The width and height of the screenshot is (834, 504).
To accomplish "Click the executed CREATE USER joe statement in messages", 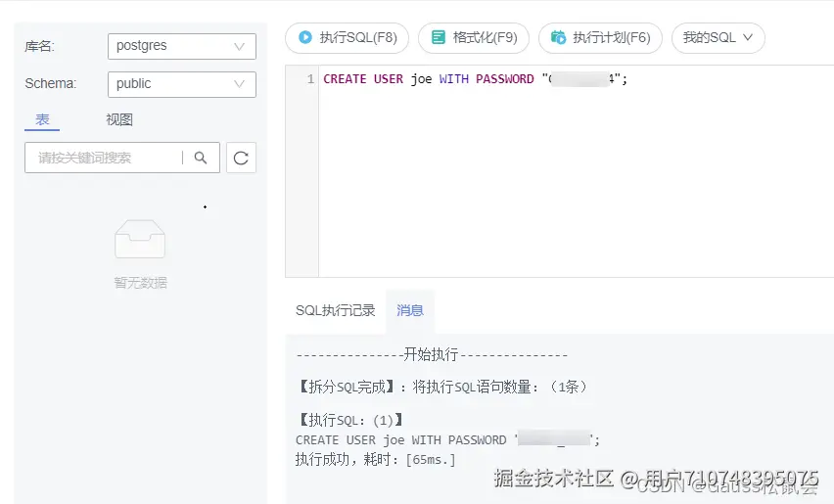I will tap(448, 440).
